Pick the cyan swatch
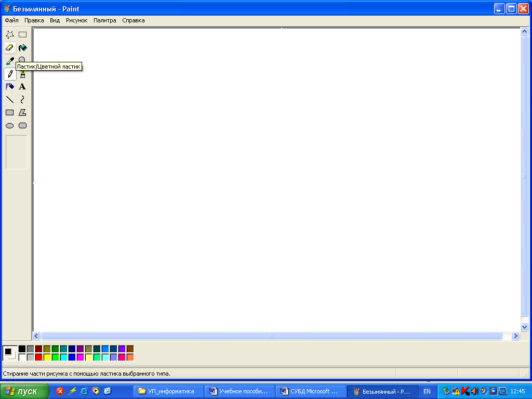 click(64, 357)
